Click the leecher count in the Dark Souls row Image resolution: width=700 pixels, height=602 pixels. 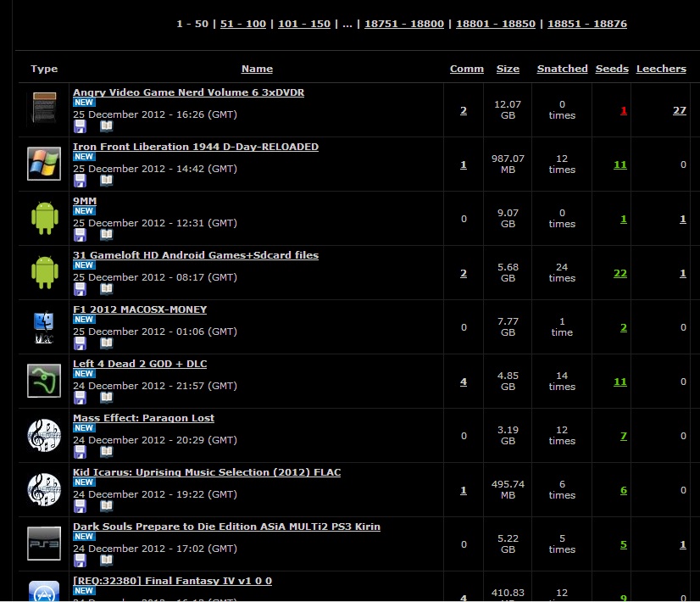pyautogui.click(x=682, y=544)
